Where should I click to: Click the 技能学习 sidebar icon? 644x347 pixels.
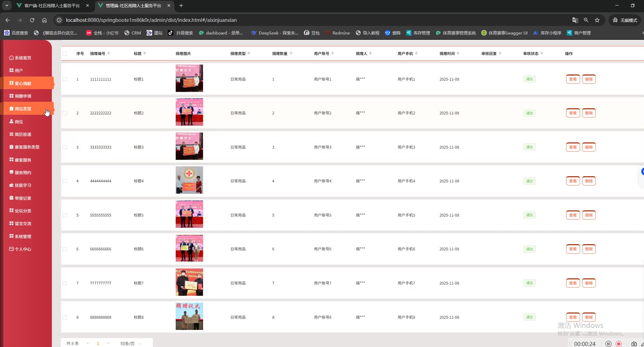pos(11,185)
